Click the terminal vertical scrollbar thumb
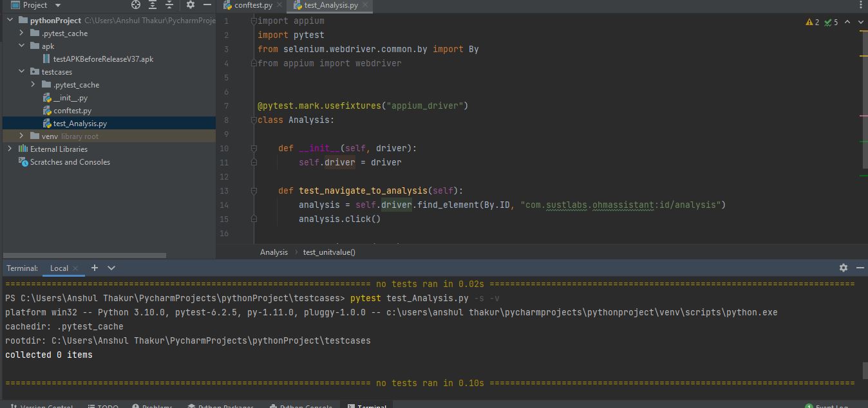Image resolution: width=868 pixels, height=408 pixels. point(865,371)
